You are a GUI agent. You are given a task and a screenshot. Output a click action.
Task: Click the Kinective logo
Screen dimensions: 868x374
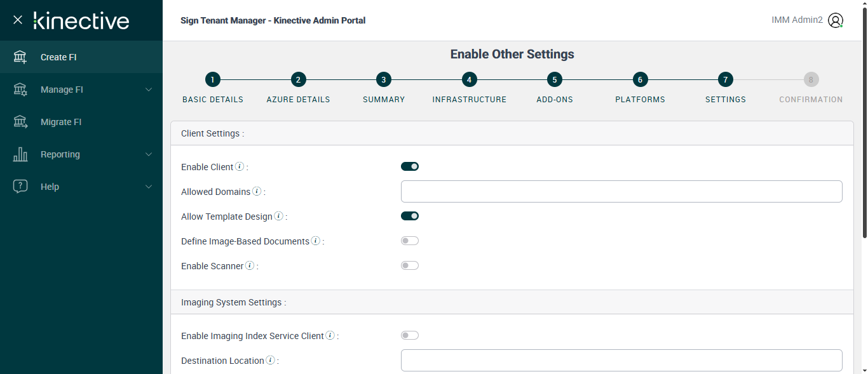pyautogui.click(x=81, y=20)
